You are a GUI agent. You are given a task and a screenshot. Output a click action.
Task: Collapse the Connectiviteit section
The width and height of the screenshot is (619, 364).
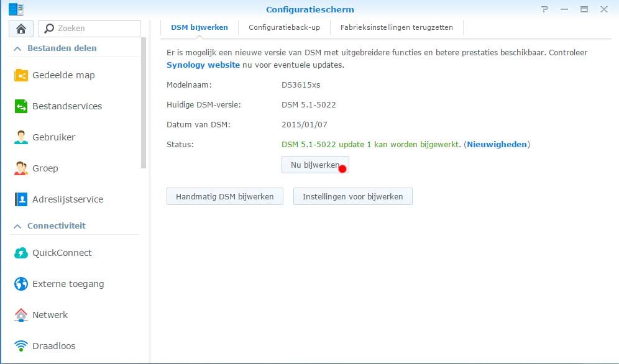click(17, 226)
